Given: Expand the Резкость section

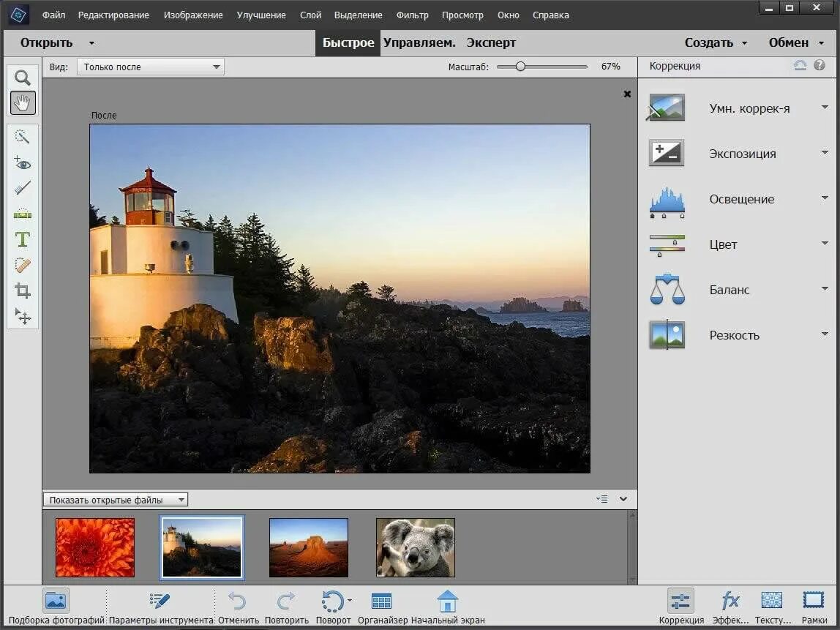Looking at the screenshot, I should (x=825, y=335).
